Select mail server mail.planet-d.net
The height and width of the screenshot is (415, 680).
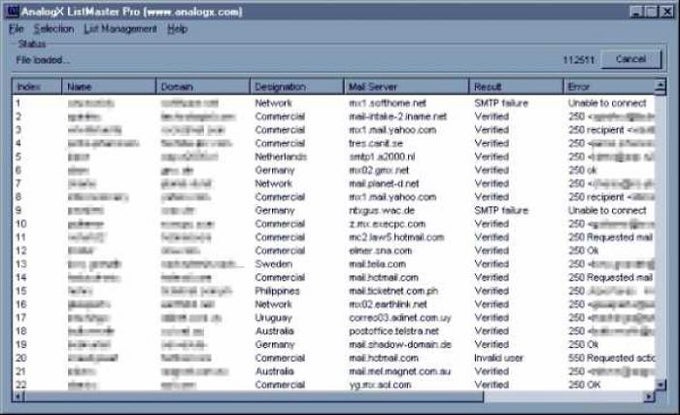[x=384, y=184]
